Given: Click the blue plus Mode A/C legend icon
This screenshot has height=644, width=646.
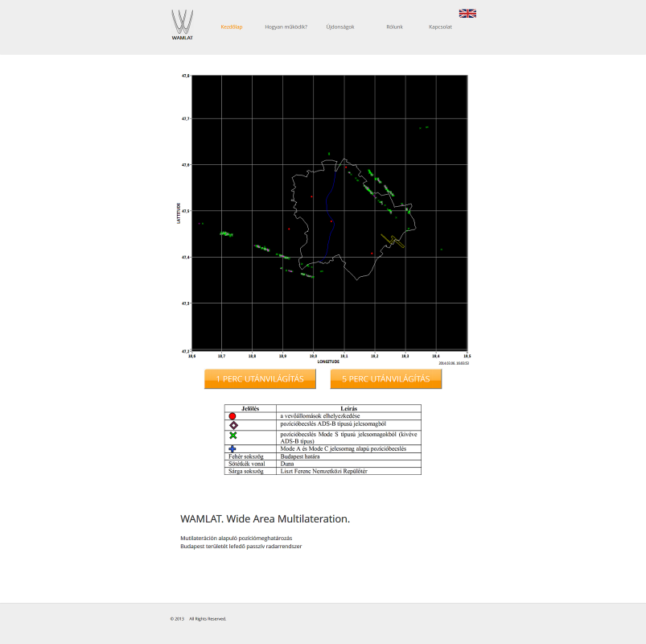Looking at the screenshot, I should (x=232, y=448).
